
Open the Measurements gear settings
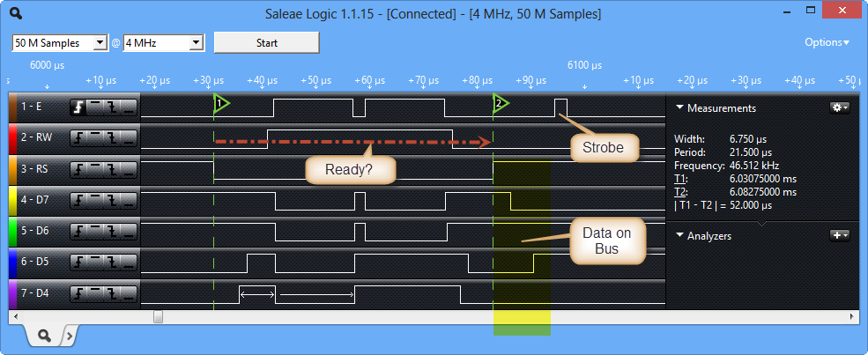840,107
